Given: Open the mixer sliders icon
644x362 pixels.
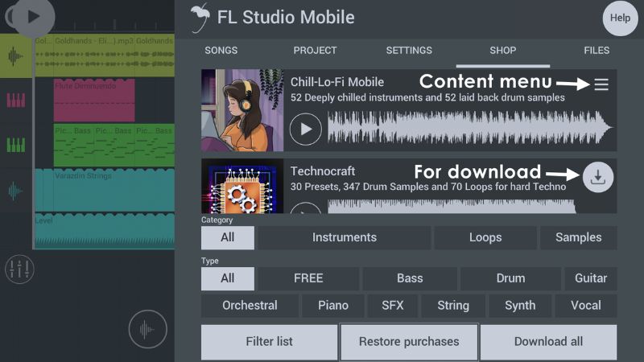Looking at the screenshot, I should [x=19, y=269].
